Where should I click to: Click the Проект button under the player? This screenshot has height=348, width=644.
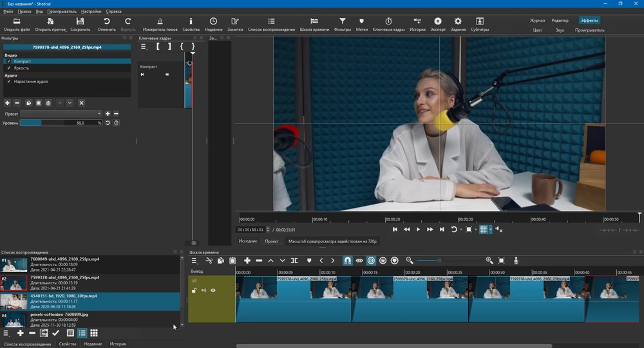point(272,241)
